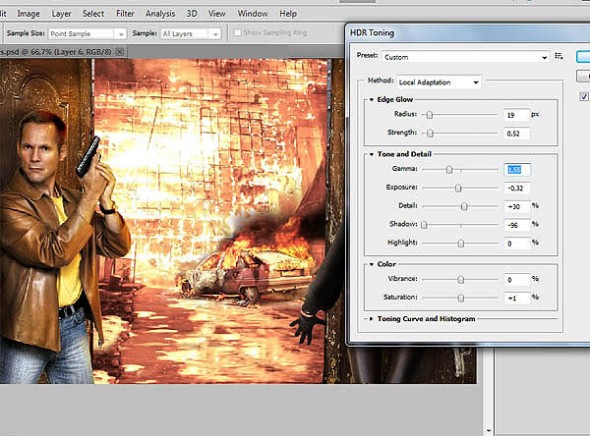This screenshot has height=436, width=590.
Task: Click the Highlight slider handle
Action: (x=461, y=243)
